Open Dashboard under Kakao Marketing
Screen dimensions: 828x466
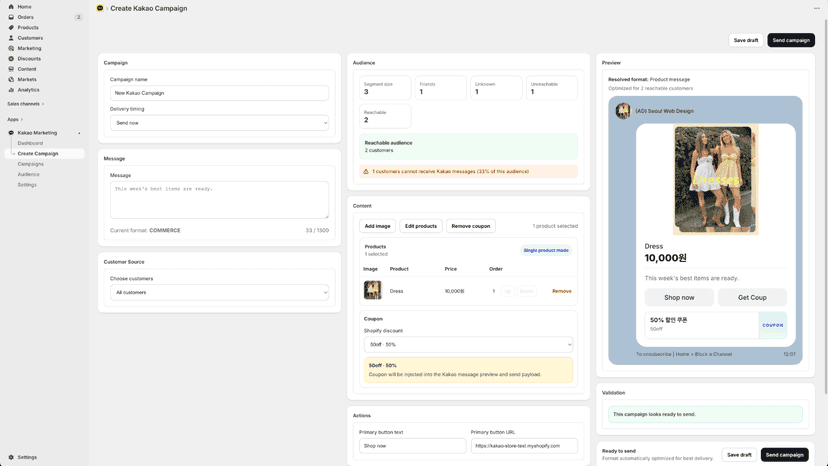[30, 143]
